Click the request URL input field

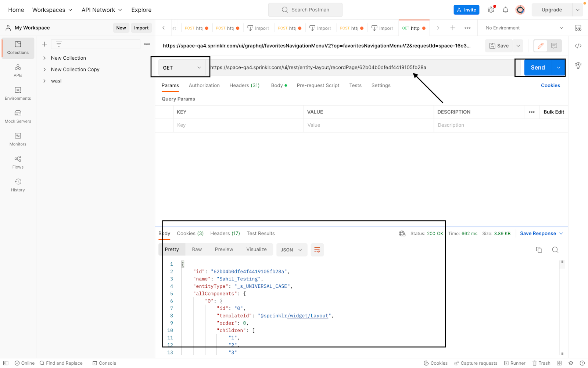[362, 68]
